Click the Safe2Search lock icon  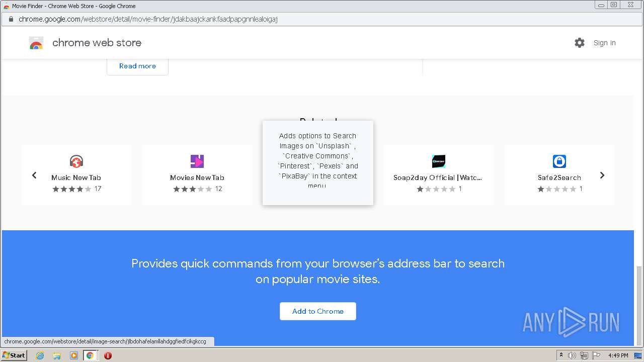(x=559, y=161)
